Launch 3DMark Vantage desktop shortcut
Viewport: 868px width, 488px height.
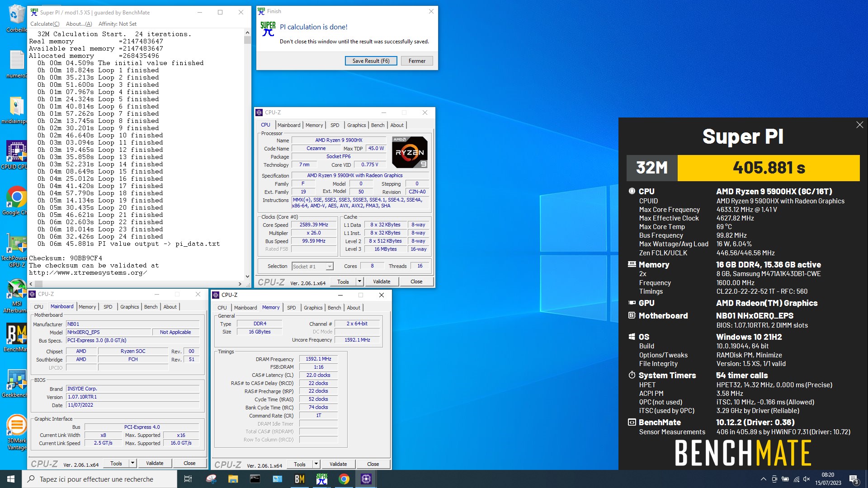(x=16, y=432)
